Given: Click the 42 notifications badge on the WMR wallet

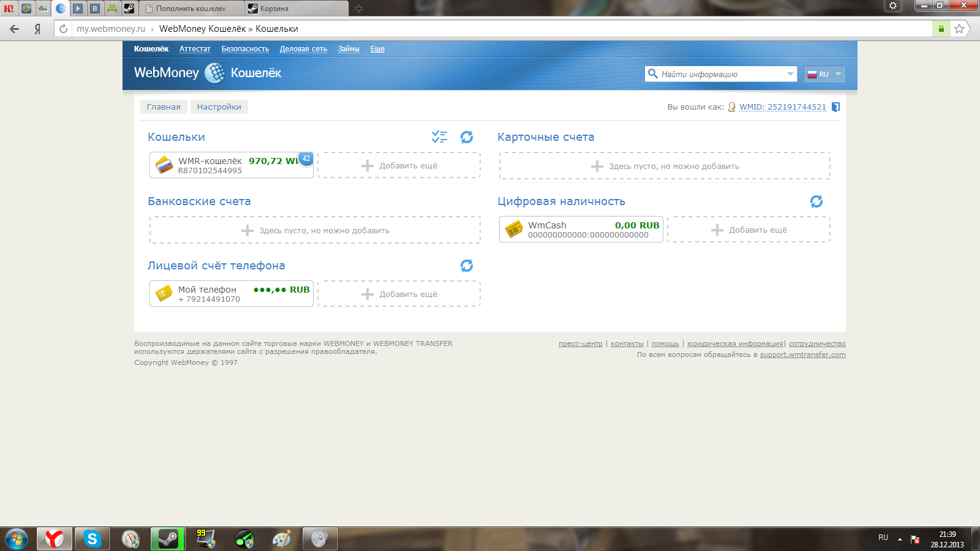Looking at the screenshot, I should click(306, 159).
